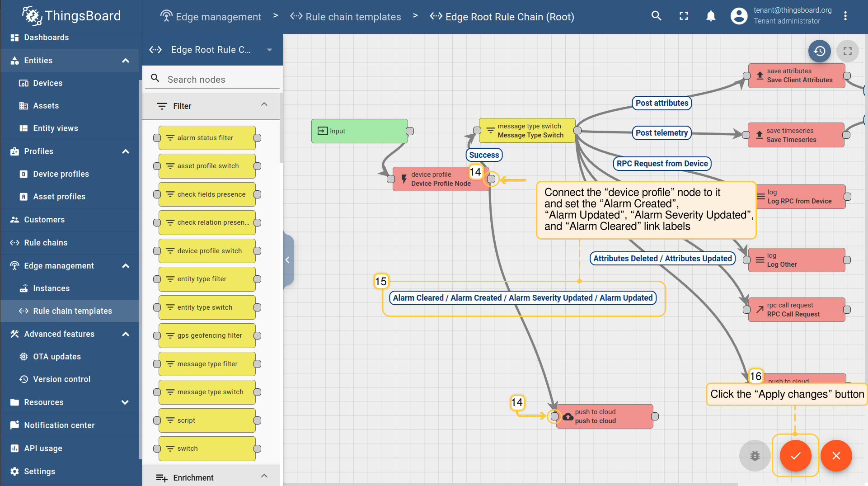Click the orange cancel changes X button
This screenshot has height=486, width=868.
(836, 456)
